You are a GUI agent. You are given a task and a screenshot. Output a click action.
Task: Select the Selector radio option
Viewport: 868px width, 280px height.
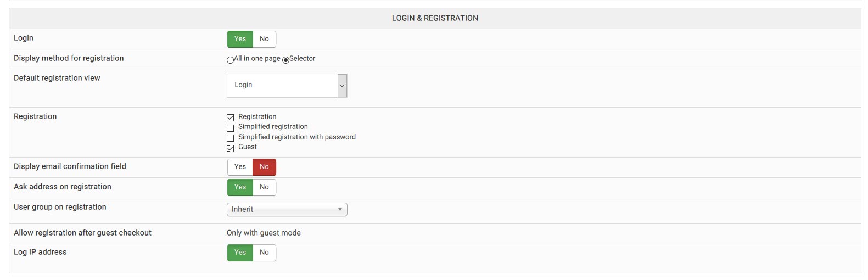tap(285, 60)
